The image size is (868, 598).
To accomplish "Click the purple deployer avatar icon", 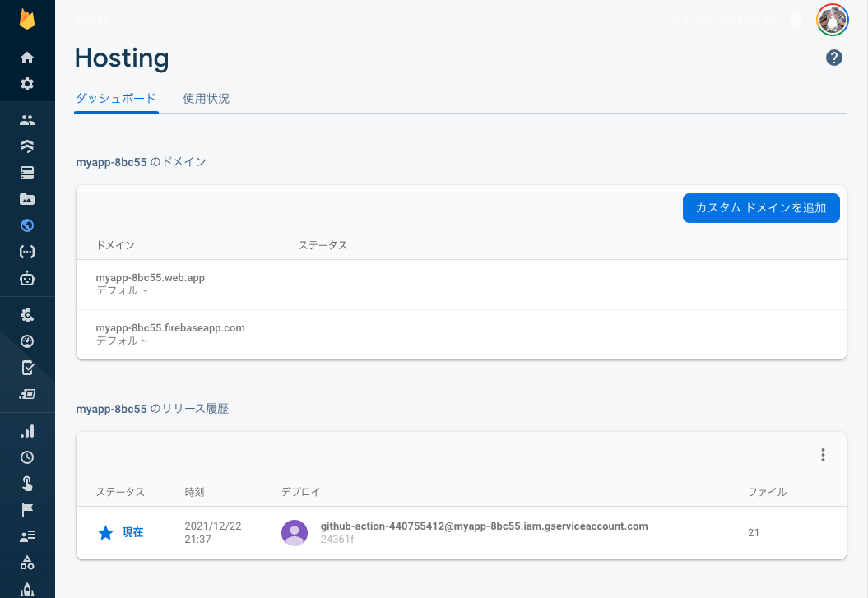I will pyautogui.click(x=295, y=533).
